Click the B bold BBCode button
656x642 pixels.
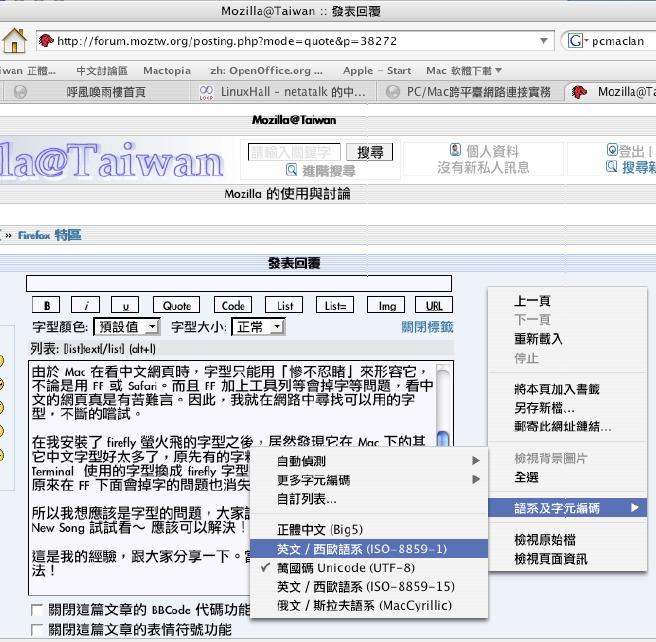[x=46, y=305]
